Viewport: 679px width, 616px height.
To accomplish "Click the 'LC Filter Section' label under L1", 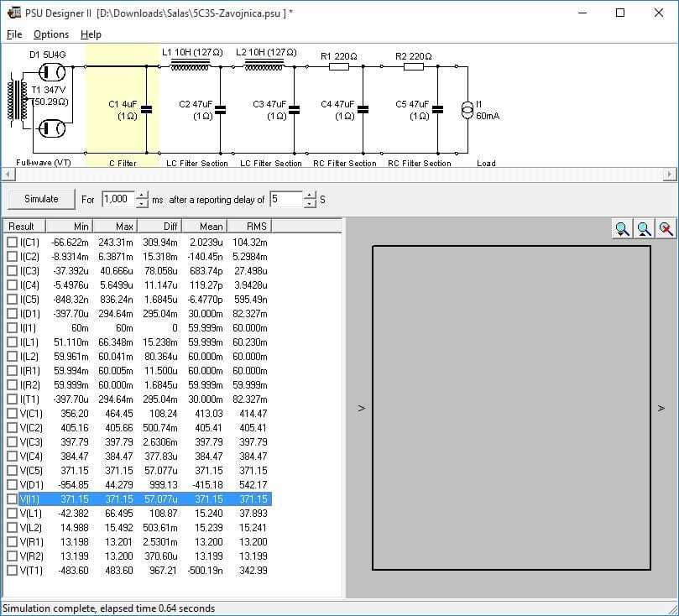I will click(197, 163).
